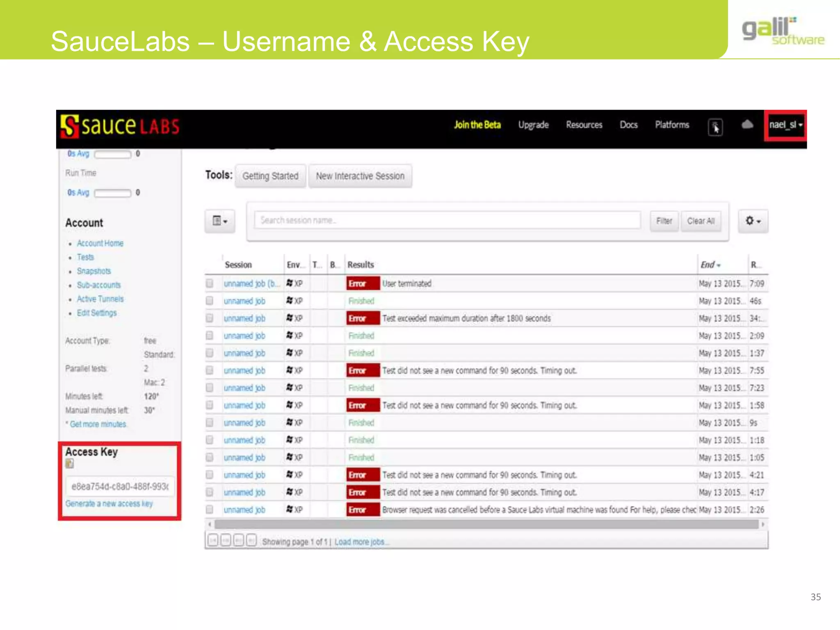The width and height of the screenshot is (840, 630).
Task: Open the gear settings dropdown
Action: 753,221
